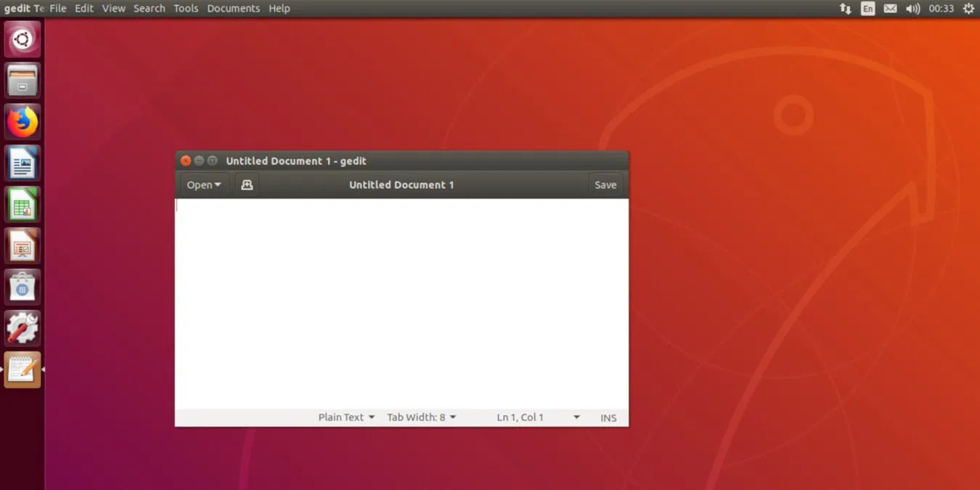Create a new document with the header bar icon
Viewport: 980px width, 490px height.
click(x=247, y=184)
